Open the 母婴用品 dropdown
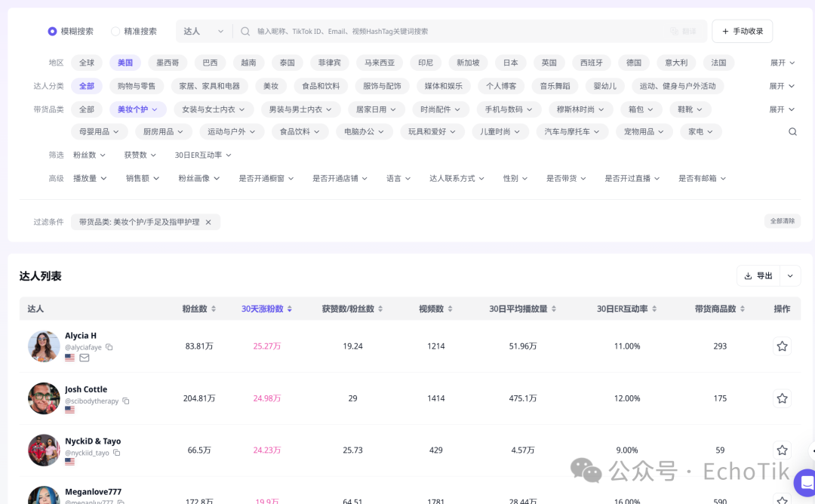This screenshot has height=504, width=815. click(x=100, y=132)
